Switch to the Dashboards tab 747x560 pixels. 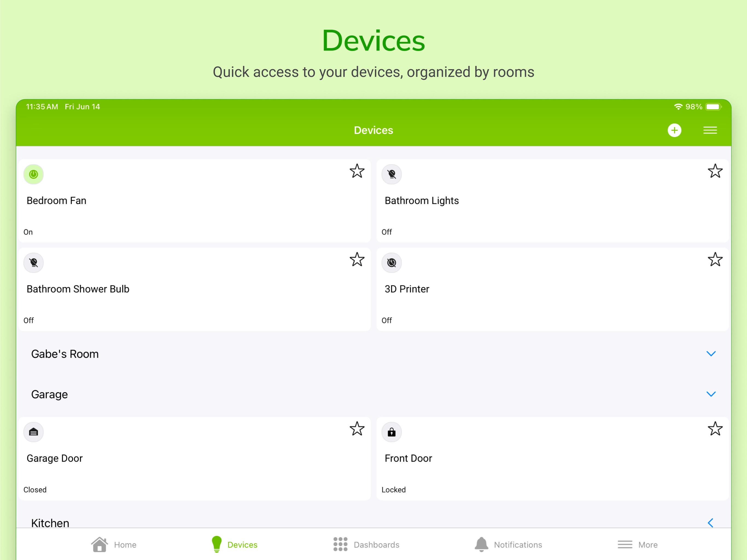366,544
